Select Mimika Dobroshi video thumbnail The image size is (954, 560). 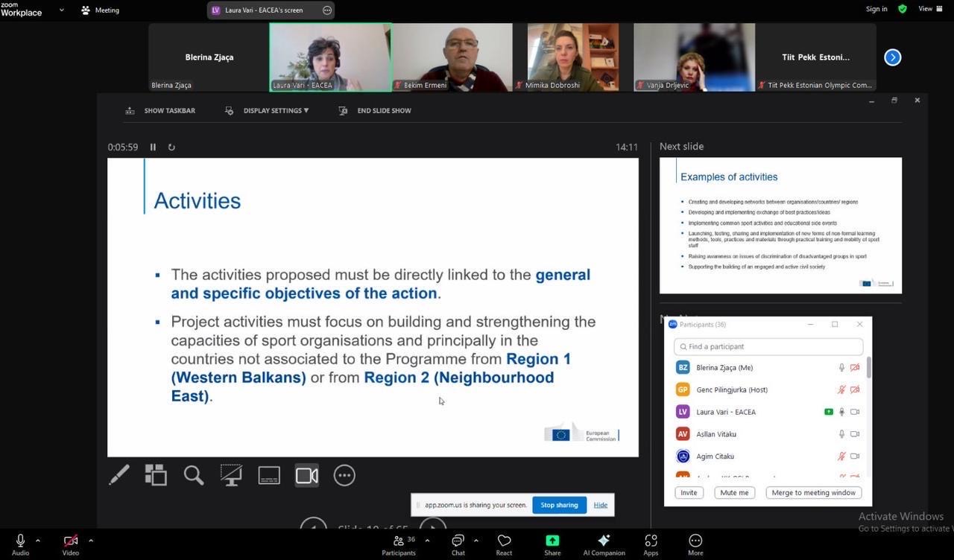[x=573, y=57]
